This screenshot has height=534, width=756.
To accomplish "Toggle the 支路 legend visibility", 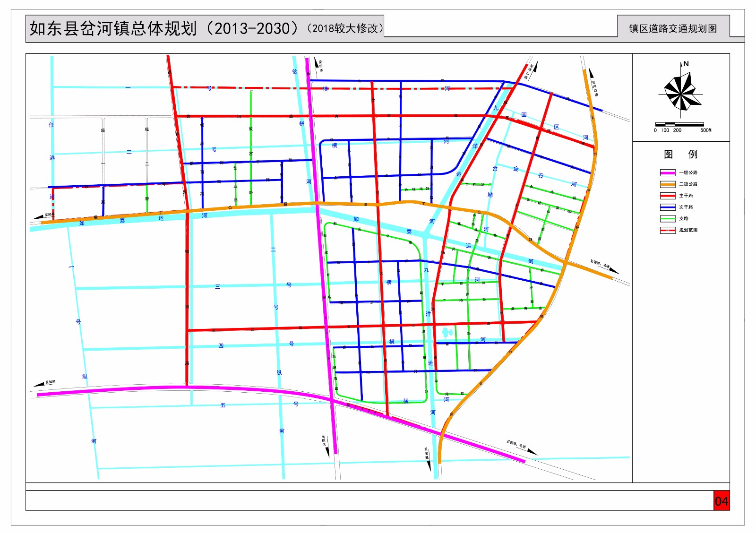I will (668, 219).
